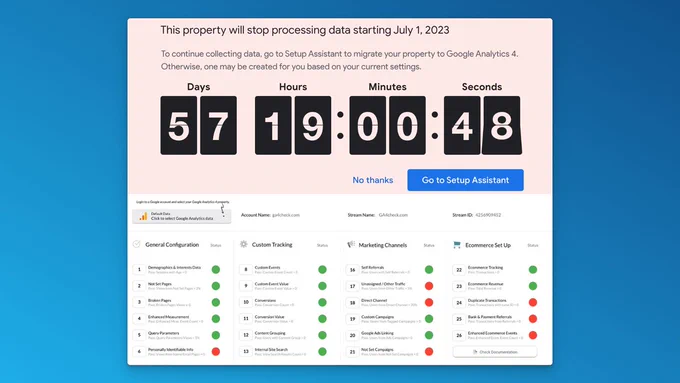Click the Stream Name value GA4check.com
The width and height of the screenshot is (680, 383).
pos(393,215)
